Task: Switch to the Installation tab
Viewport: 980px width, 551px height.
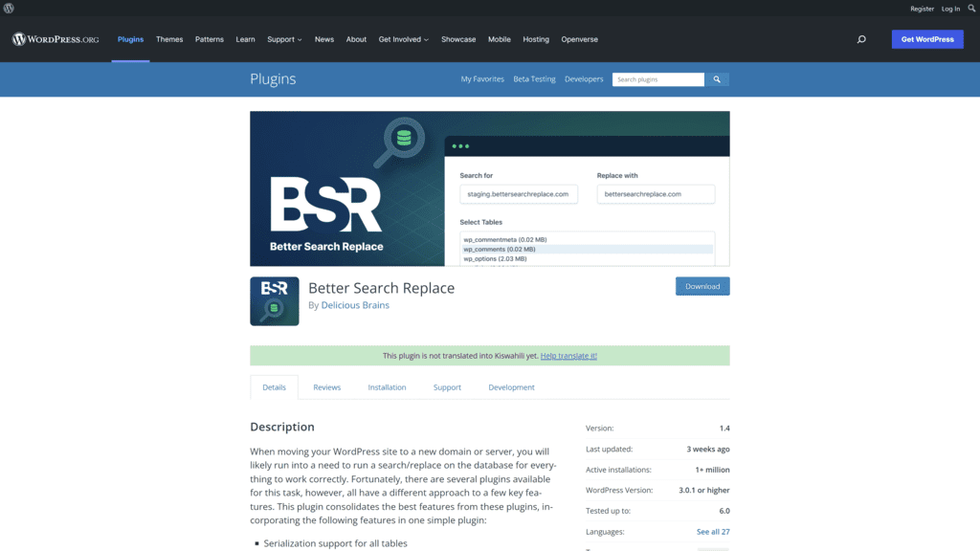Action: [387, 387]
